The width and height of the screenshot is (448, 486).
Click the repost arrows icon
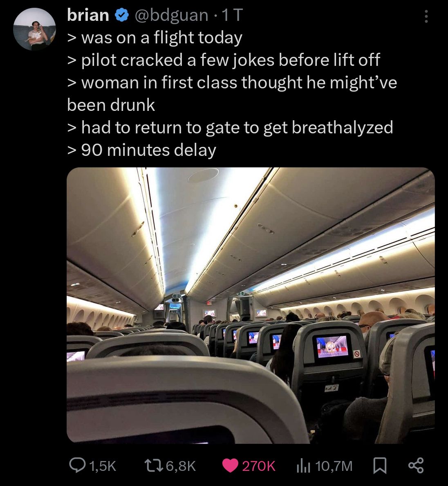pyautogui.click(x=154, y=465)
